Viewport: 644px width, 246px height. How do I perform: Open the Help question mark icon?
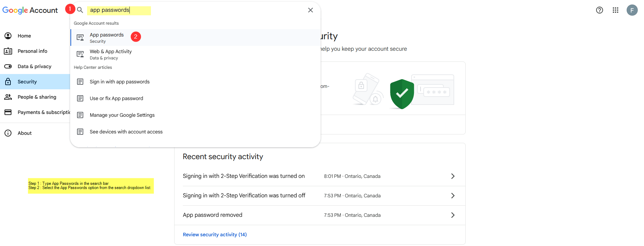(600, 10)
